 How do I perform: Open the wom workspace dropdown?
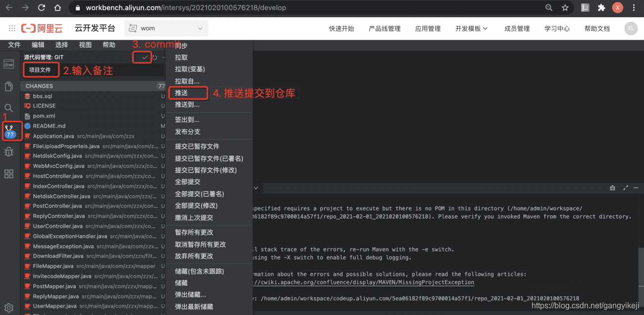coord(166,28)
